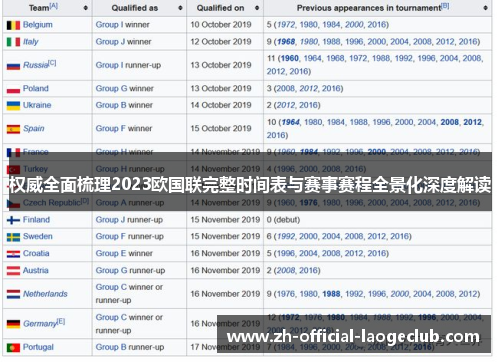Sort table by Team column arrows
The width and height of the screenshot is (500, 362).
coord(86,8)
